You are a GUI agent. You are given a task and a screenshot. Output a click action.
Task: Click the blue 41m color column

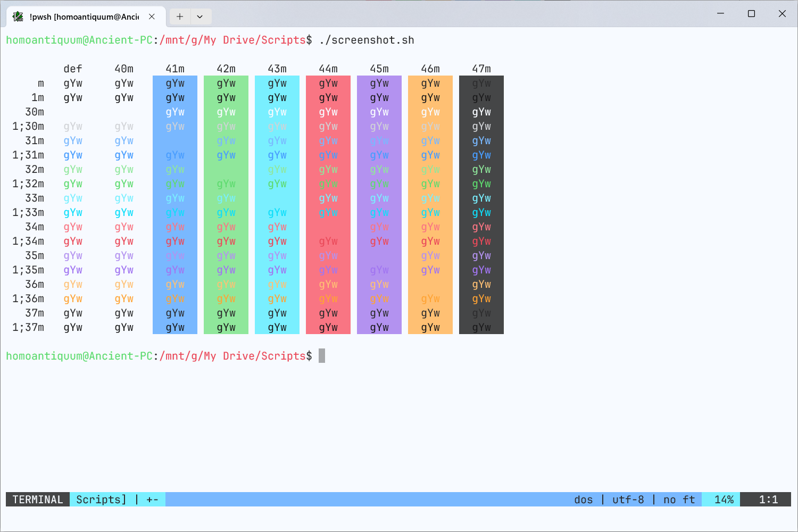175,205
